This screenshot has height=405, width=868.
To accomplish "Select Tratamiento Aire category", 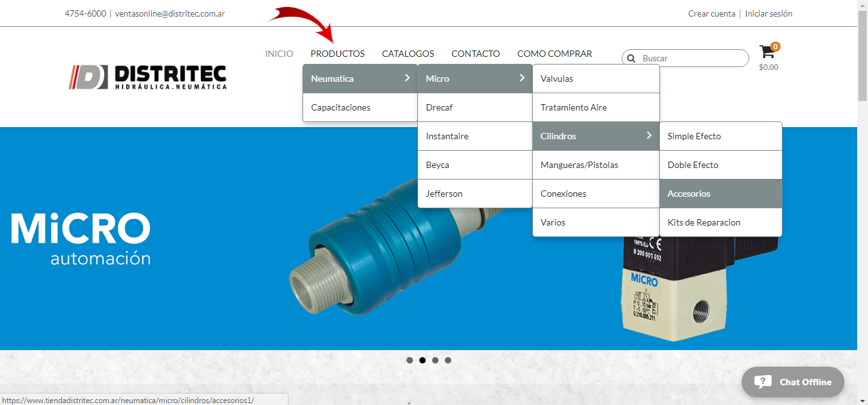I will pyautogui.click(x=596, y=107).
